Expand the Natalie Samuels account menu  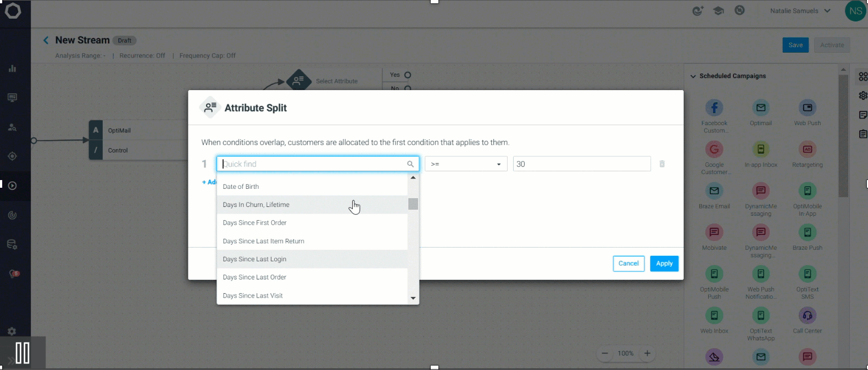pos(800,11)
